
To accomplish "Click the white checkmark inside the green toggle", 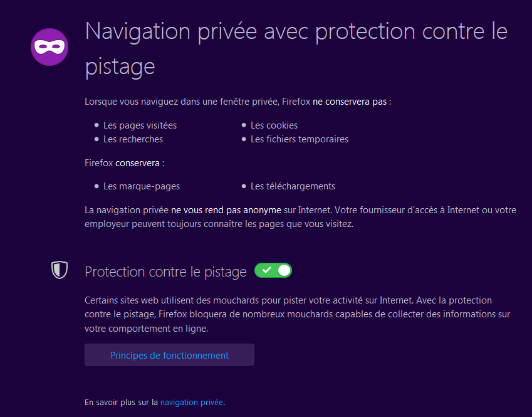I will click(x=267, y=270).
